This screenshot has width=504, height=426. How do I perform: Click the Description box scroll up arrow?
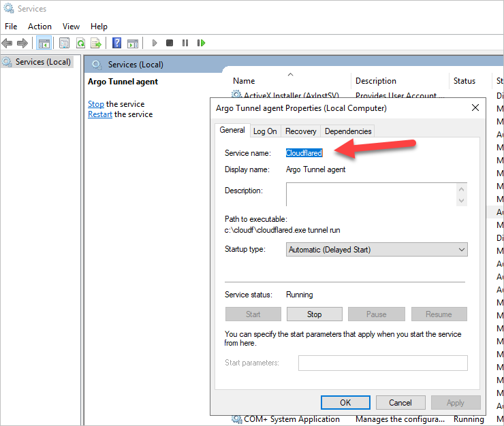(x=462, y=189)
